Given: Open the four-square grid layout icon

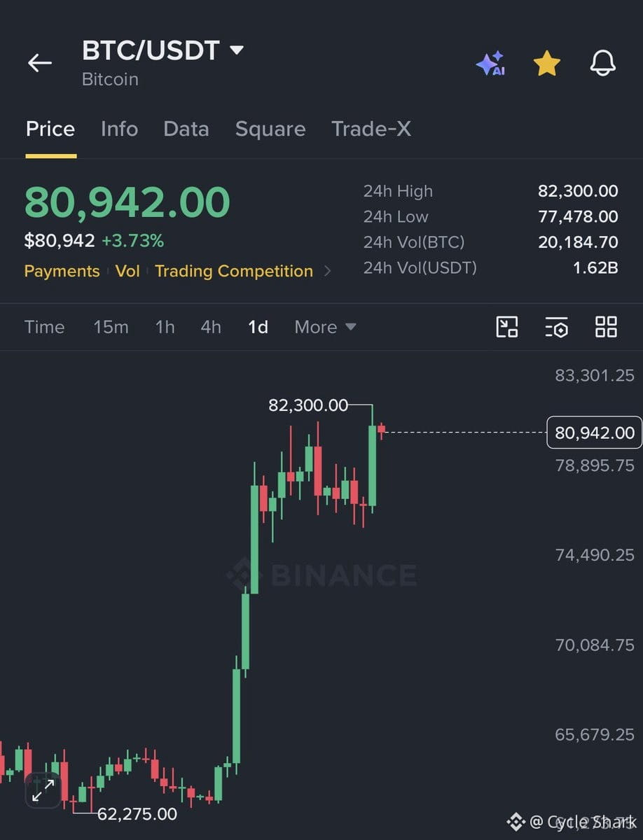Looking at the screenshot, I should tap(606, 327).
